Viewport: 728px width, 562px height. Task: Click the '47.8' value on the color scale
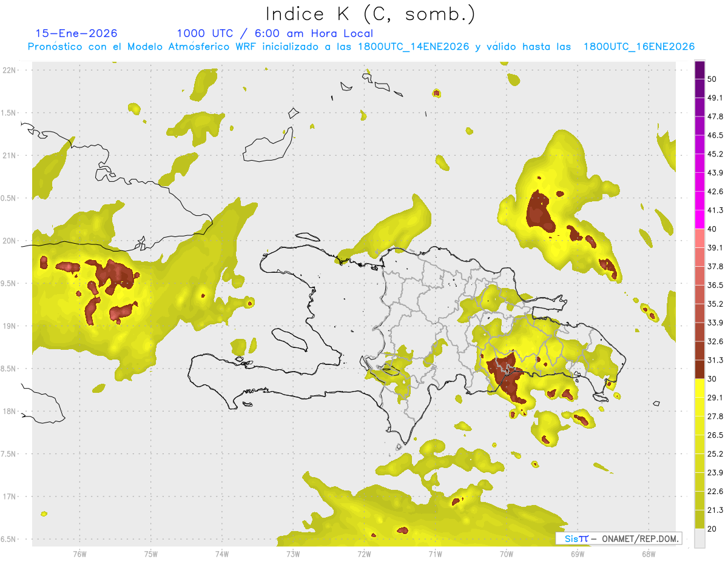pos(715,116)
